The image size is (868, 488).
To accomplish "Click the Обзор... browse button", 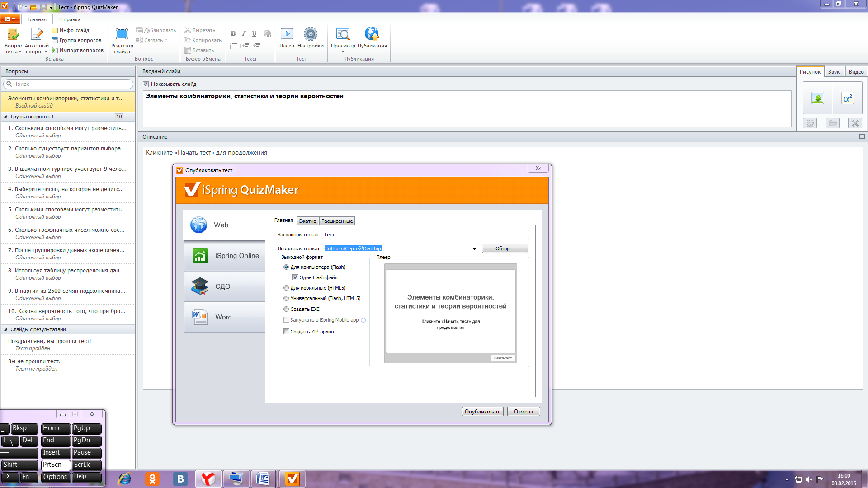I will tap(505, 249).
